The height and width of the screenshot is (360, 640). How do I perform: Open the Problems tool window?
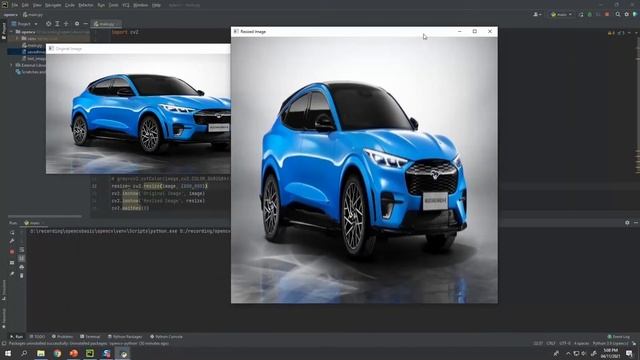coord(62,337)
